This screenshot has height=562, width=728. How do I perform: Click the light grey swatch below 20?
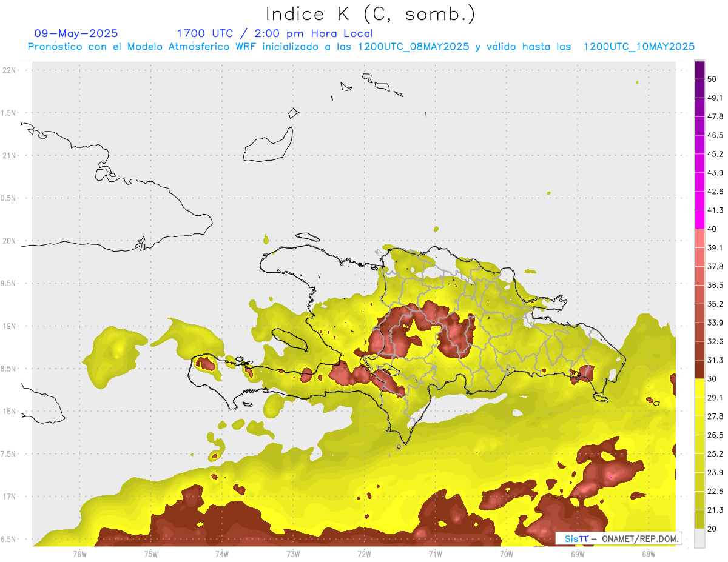click(699, 538)
